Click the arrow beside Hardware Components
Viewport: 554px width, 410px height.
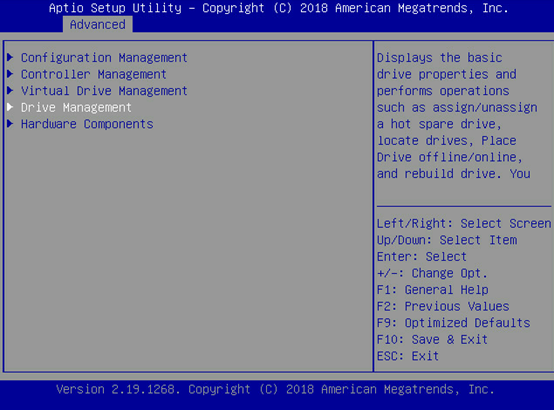pos(10,123)
